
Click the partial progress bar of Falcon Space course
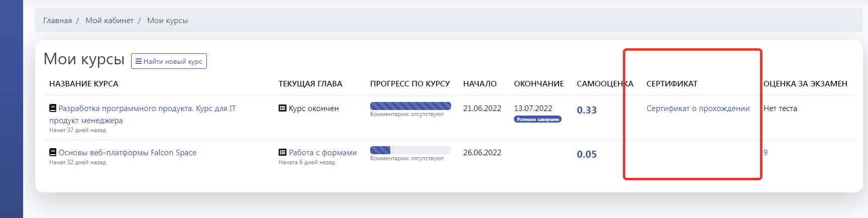(x=410, y=150)
